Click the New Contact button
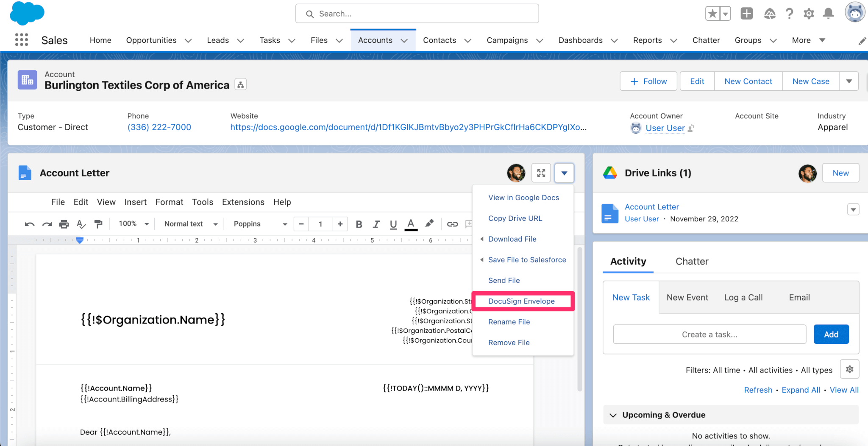 [748, 81]
